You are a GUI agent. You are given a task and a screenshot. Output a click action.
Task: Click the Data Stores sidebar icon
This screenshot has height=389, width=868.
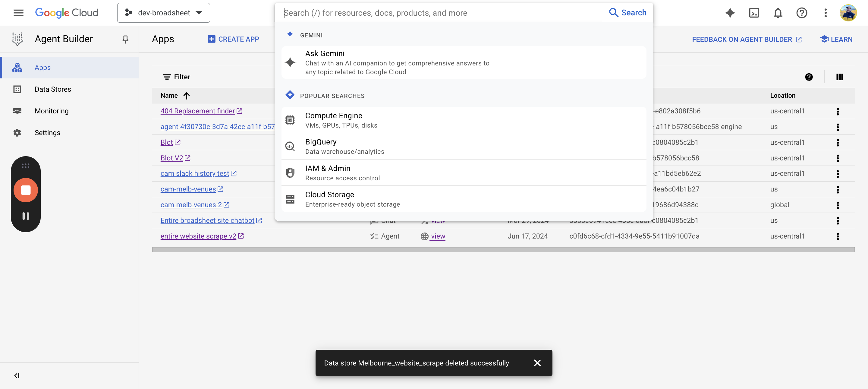17,89
